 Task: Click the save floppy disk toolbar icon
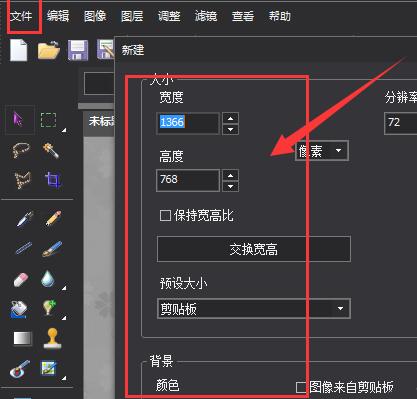click(x=78, y=50)
